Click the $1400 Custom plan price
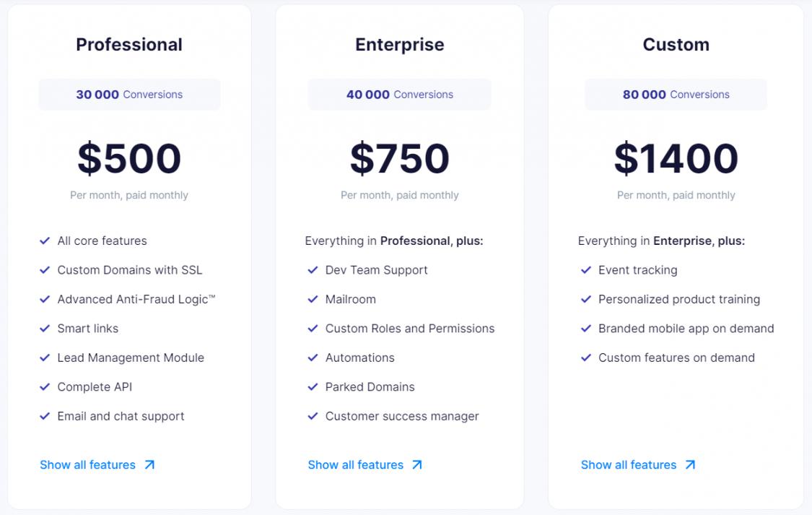The height and width of the screenshot is (515, 812). tap(676, 159)
